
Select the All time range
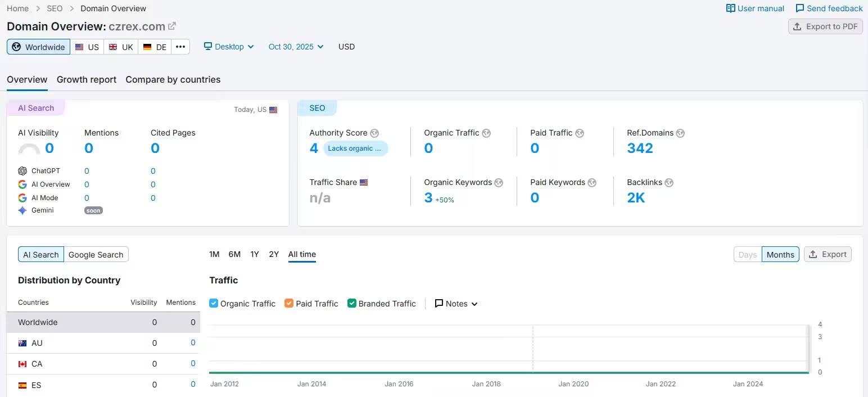[302, 254]
